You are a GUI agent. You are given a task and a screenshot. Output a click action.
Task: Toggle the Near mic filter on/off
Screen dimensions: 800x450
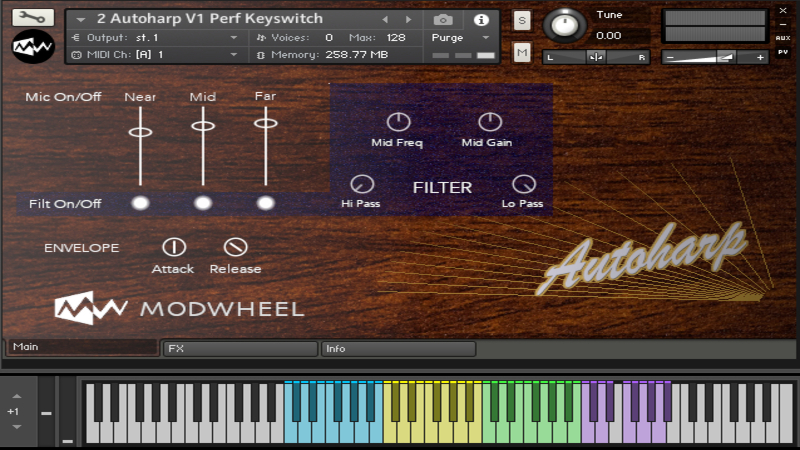click(140, 203)
